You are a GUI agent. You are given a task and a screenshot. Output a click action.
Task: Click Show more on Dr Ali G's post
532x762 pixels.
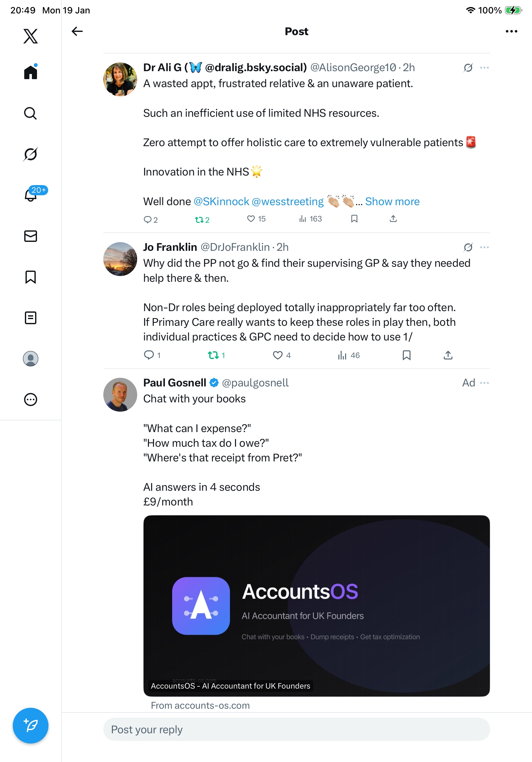coord(392,201)
